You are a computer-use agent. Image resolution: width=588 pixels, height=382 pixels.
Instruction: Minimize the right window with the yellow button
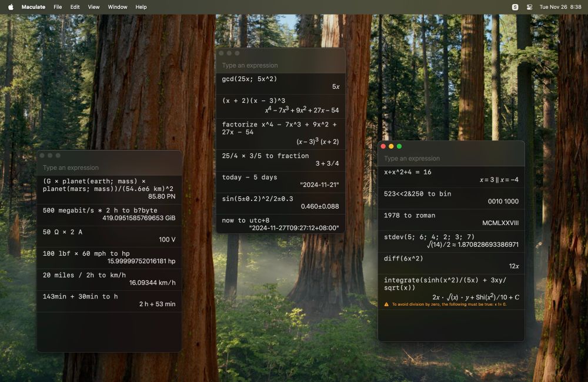391,146
